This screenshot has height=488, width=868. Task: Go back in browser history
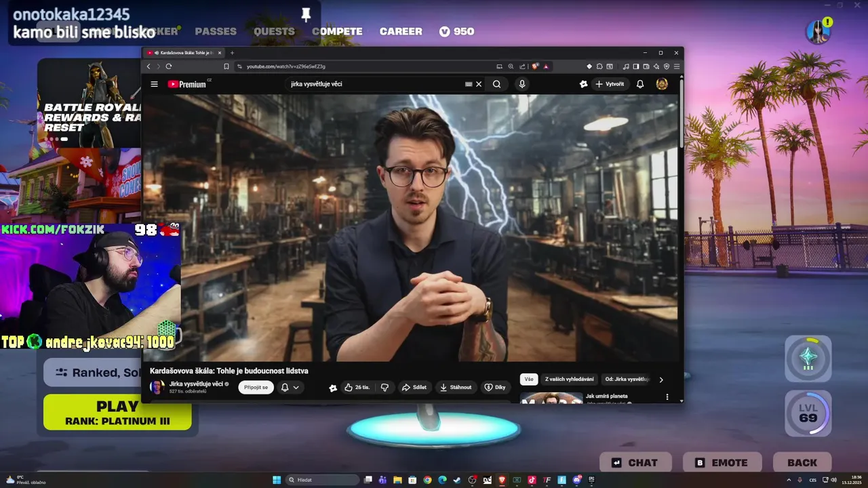[x=149, y=66]
